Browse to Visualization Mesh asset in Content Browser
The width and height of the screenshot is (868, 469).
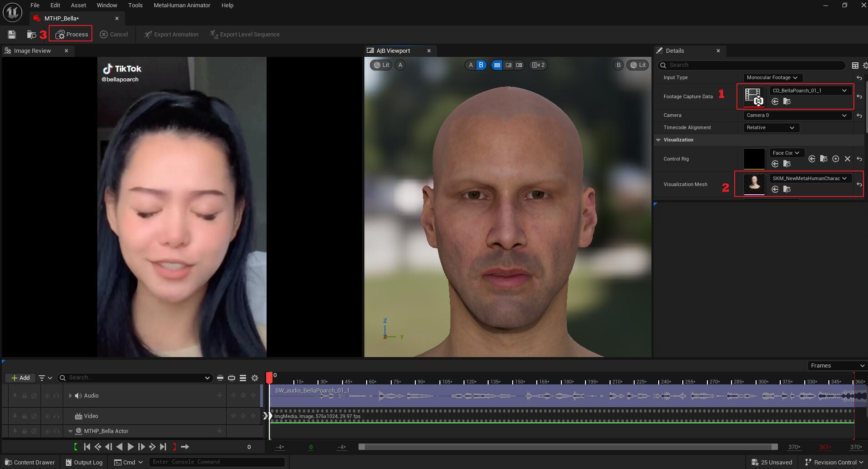pos(787,189)
